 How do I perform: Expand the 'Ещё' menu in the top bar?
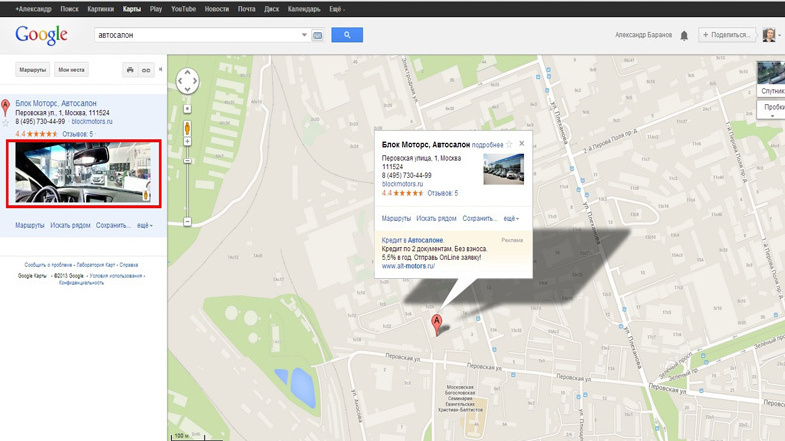pyautogui.click(x=336, y=9)
